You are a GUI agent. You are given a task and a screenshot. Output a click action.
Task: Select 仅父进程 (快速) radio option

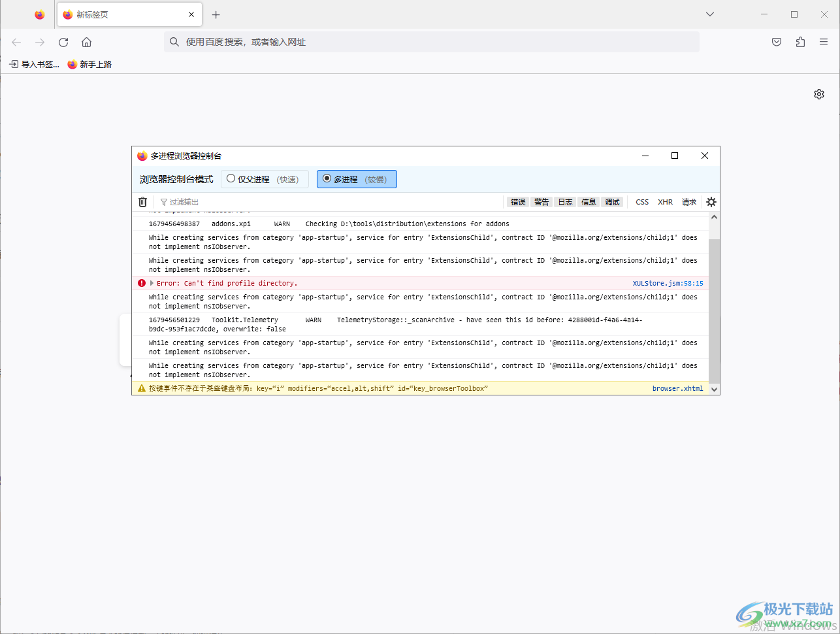pos(265,179)
